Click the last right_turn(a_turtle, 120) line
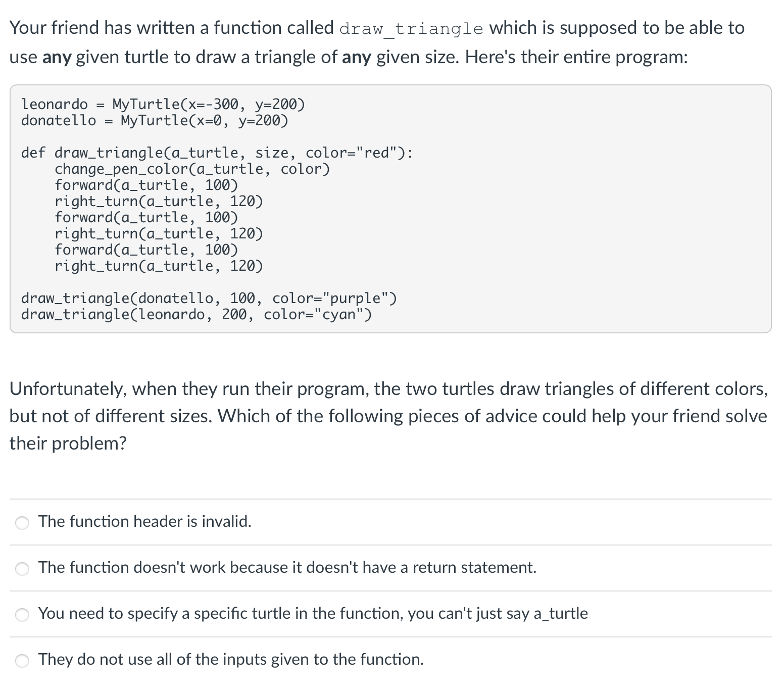This screenshot has width=784, height=692. 159,266
